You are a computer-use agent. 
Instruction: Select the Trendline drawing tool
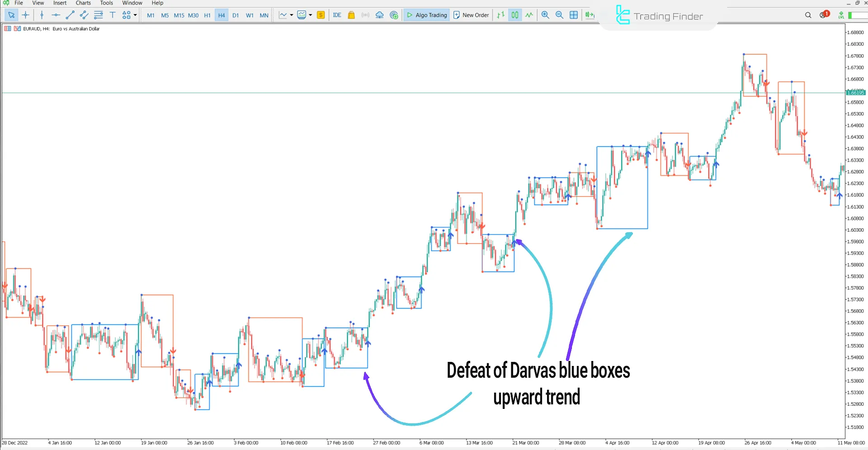click(x=70, y=15)
